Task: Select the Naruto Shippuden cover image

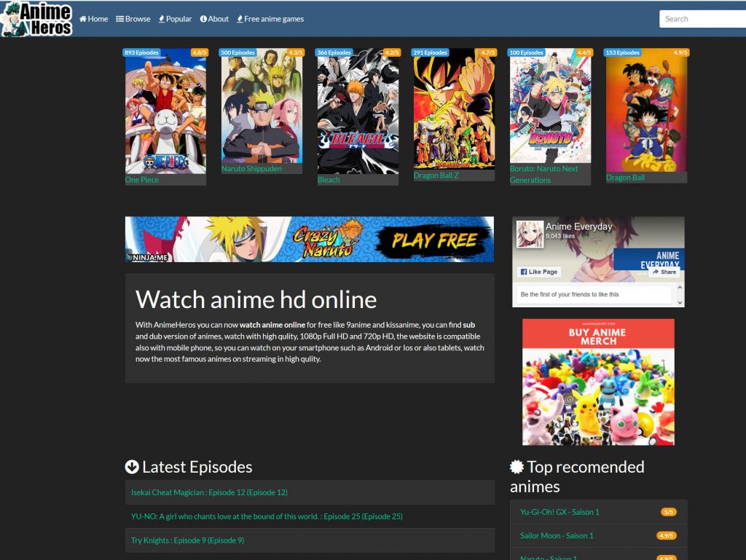Action: (262, 106)
